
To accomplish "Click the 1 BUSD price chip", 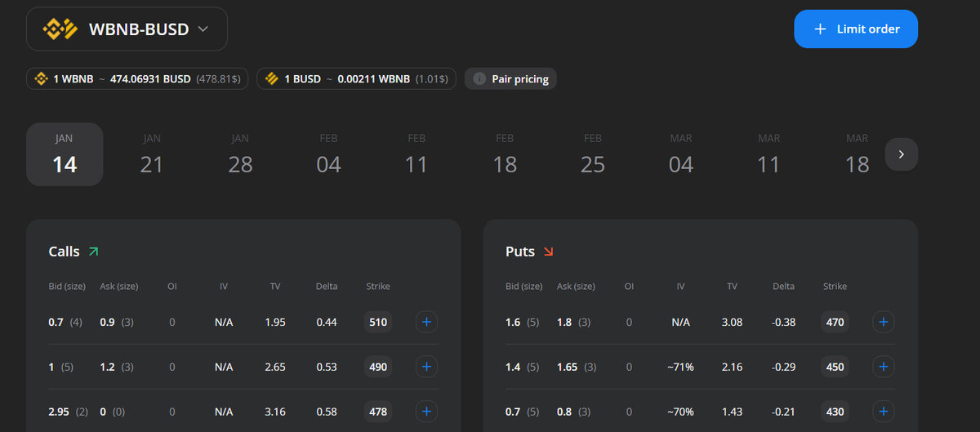I will click(356, 78).
